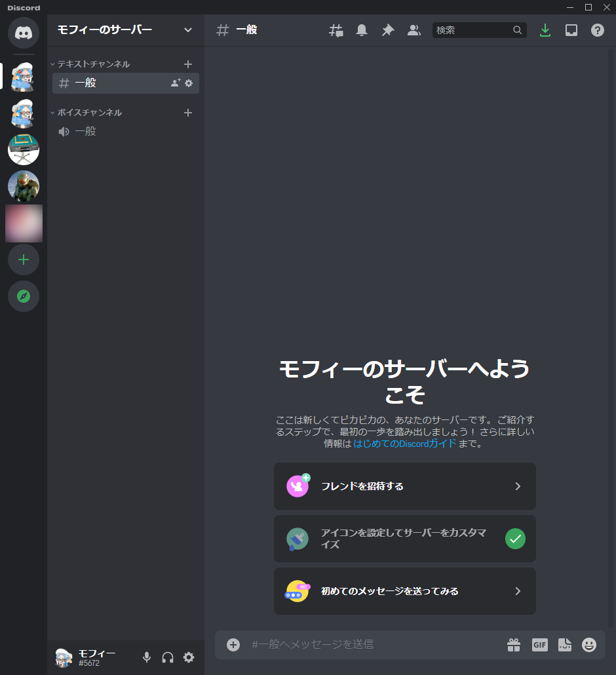
Task: Click 初めてのメッセージを送ってみる card
Action: point(404,591)
